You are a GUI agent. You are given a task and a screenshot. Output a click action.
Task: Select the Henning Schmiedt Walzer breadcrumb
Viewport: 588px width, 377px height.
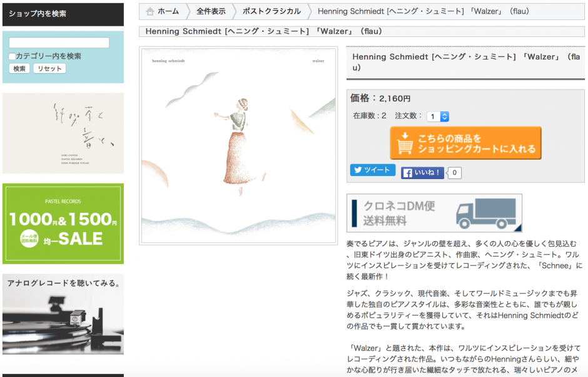click(x=423, y=11)
